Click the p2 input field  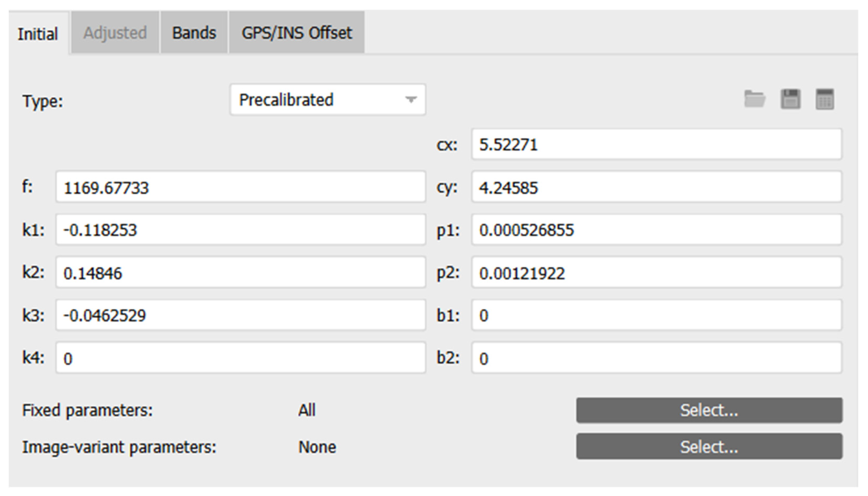tap(656, 273)
